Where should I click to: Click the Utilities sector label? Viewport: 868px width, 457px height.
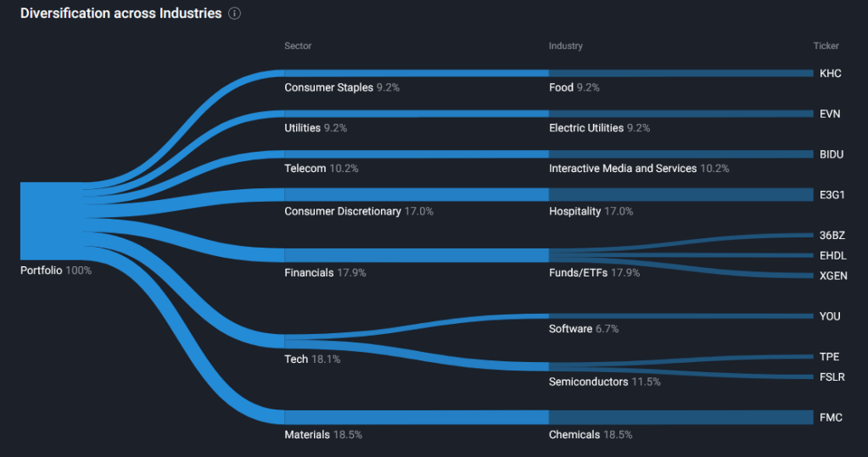pyautogui.click(x=303, y=128)
